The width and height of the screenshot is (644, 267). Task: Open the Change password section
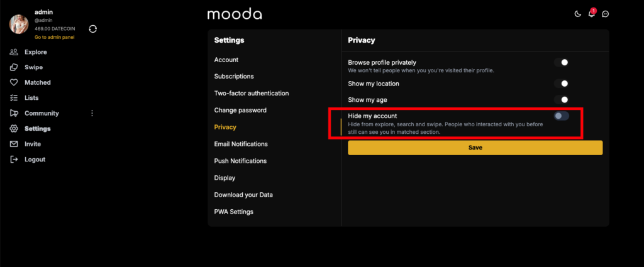click(x=240, y=110)
